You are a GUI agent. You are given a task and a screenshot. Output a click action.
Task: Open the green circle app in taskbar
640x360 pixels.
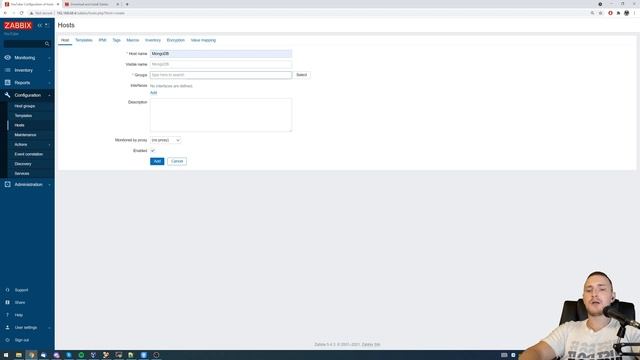[x=81, y=355]
